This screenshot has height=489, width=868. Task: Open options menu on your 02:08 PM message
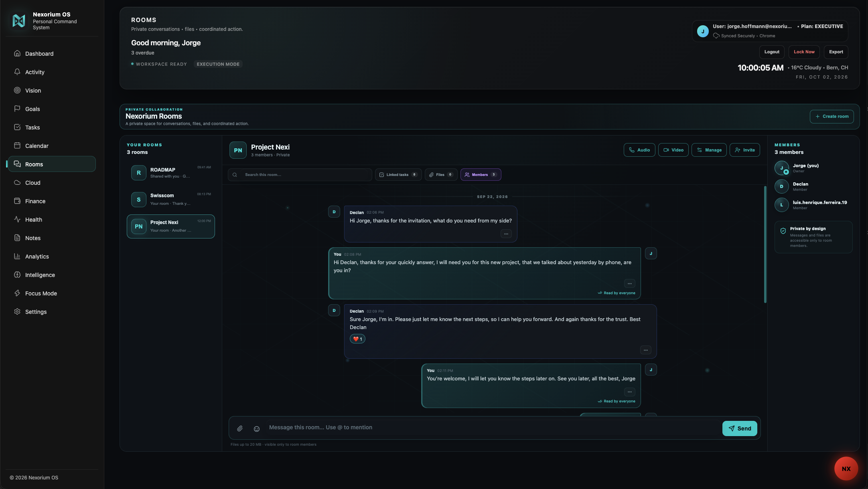coord(630,283)
